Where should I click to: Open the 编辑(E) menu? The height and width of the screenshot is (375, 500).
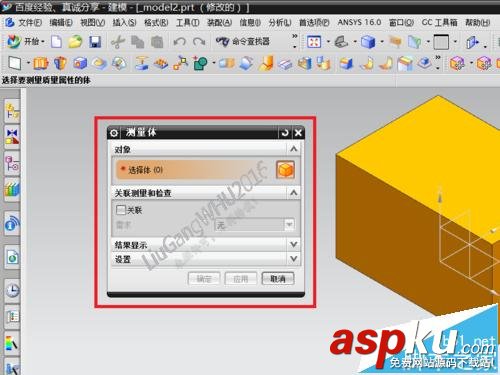point(61,22)
